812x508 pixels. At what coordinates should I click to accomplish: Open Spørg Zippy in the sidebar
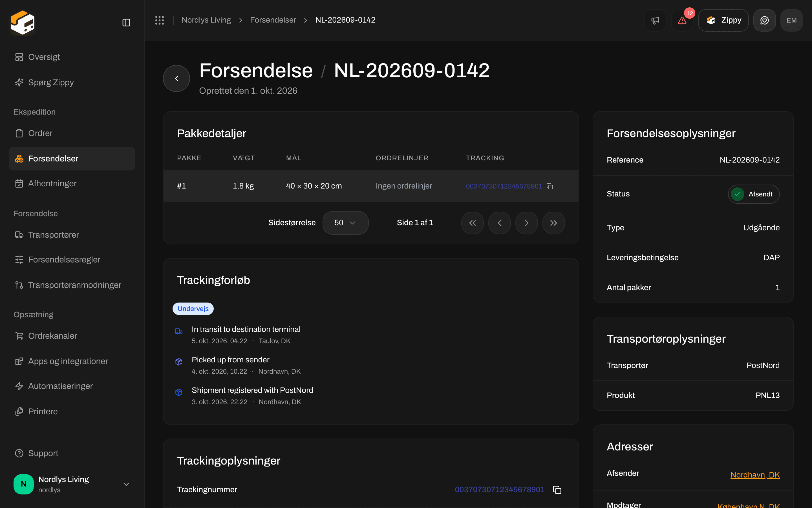point(72,82)
